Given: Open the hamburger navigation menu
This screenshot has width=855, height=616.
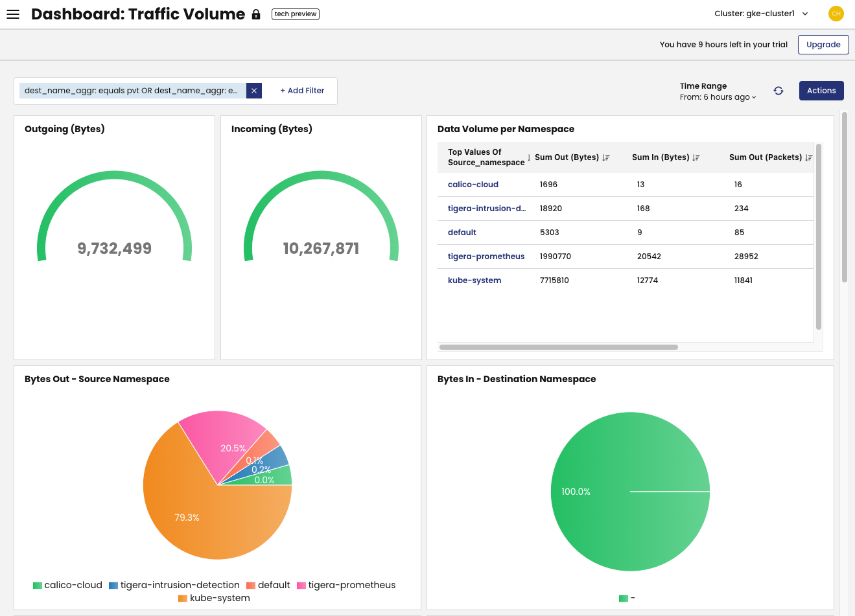Looking at the screenshot, I should 13,14.
